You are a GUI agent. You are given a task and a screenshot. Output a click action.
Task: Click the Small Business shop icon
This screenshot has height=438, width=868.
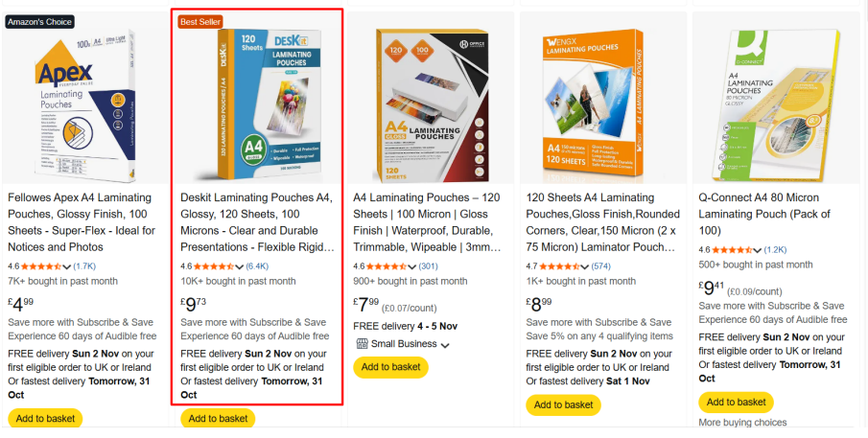point(362,344)
